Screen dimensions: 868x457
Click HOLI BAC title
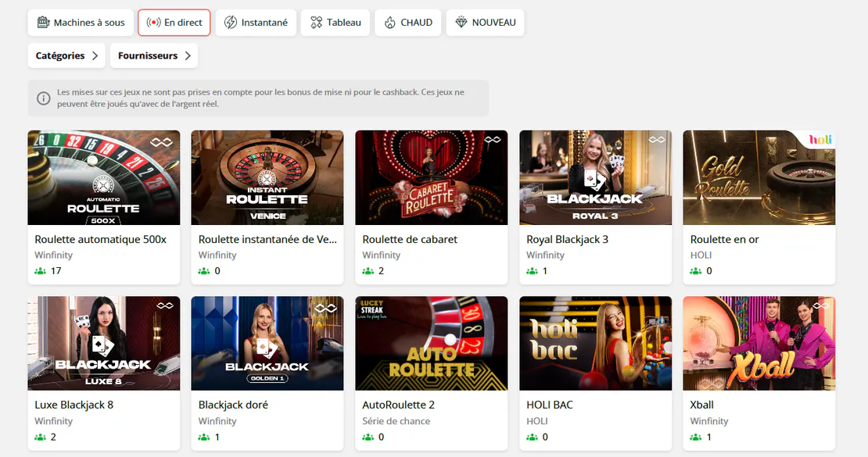549,405
